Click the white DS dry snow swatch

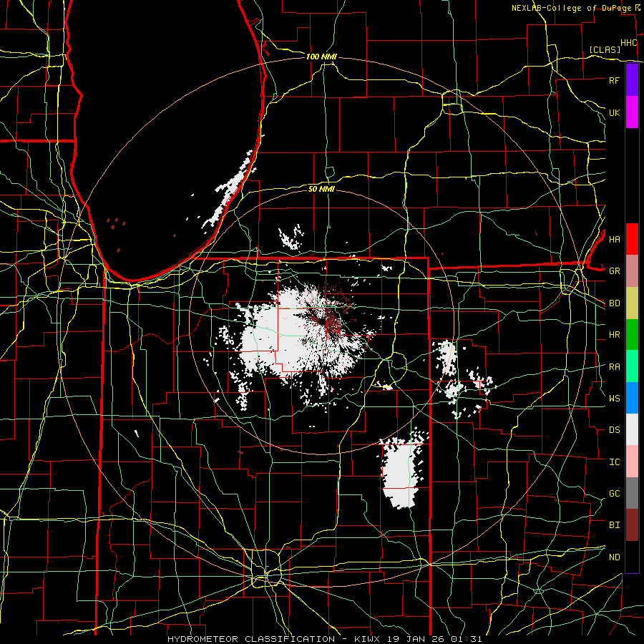coord(632,429)
